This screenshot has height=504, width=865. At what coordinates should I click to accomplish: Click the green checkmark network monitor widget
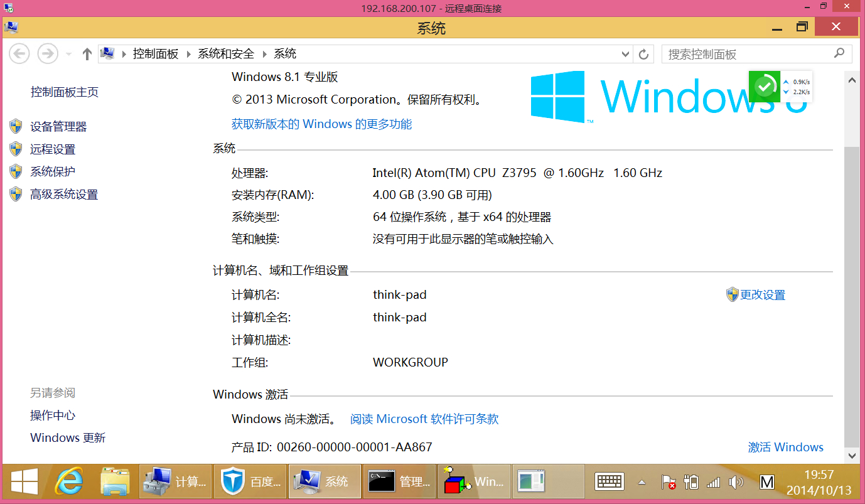[x=765, y=87]
